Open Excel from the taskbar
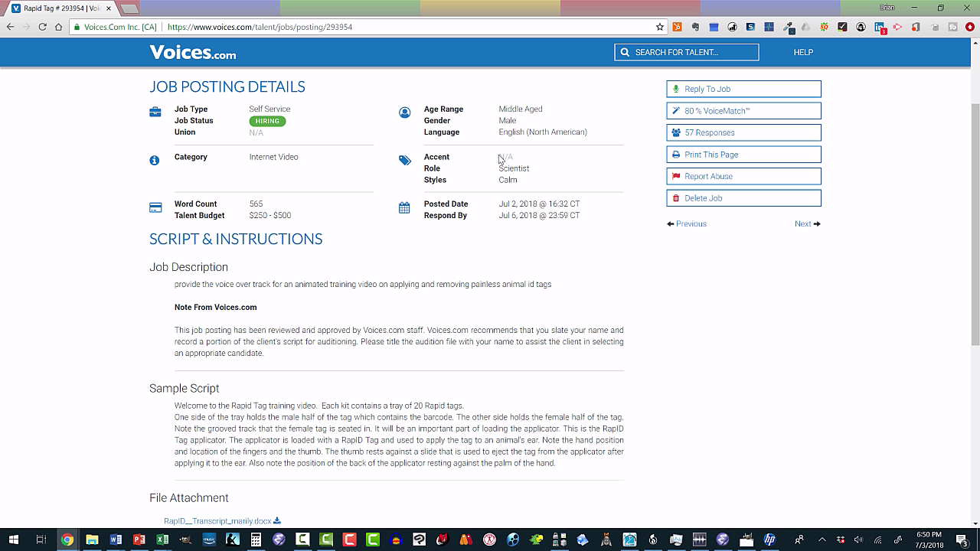980x551 pixels. point(162,540)
